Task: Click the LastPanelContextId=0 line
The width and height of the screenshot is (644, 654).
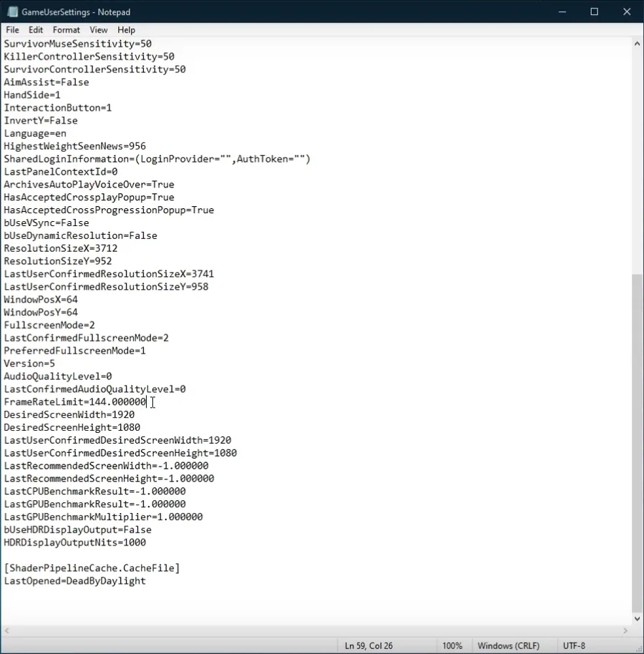Action: pyautogui.click(x=61, y=172)
